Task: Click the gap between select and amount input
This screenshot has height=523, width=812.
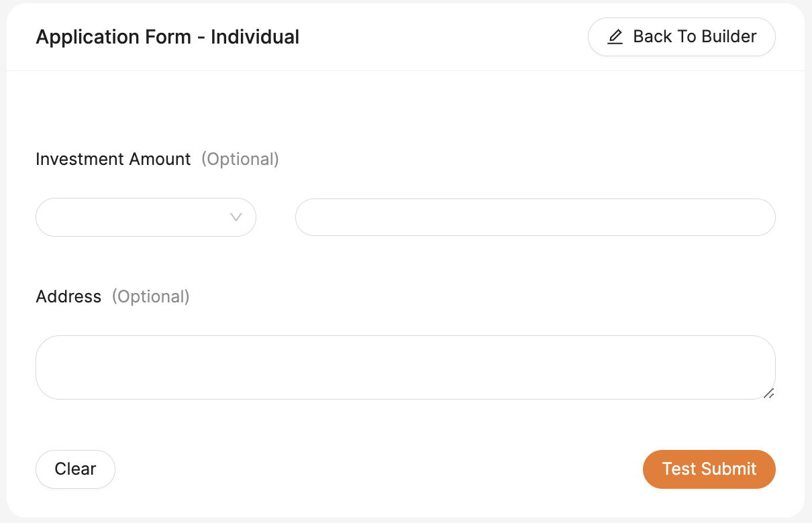Action: (276, 217)
